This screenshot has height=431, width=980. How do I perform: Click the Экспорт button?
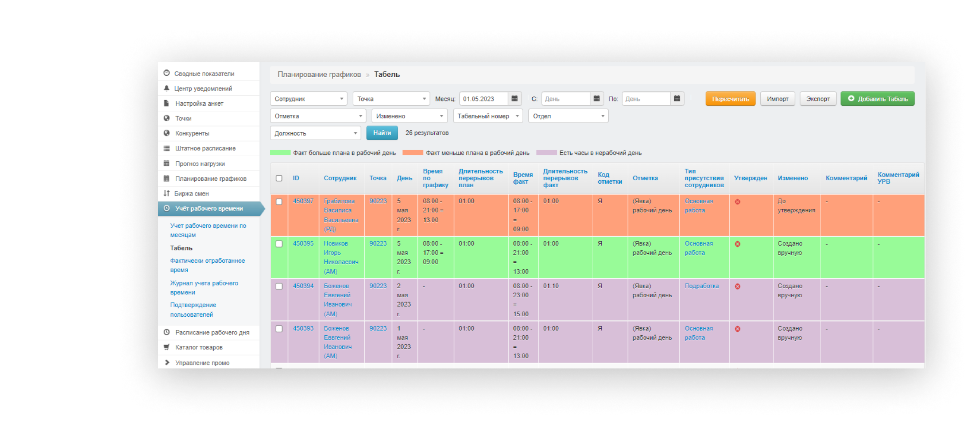(x=818, y=99)
